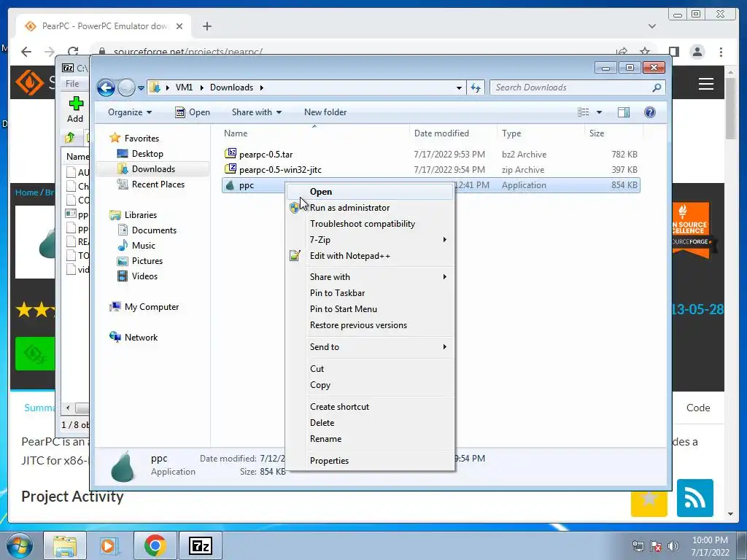Screen dimensions: 747x560
Task: Open the Documents library
Action: click(x=154, y=230)
